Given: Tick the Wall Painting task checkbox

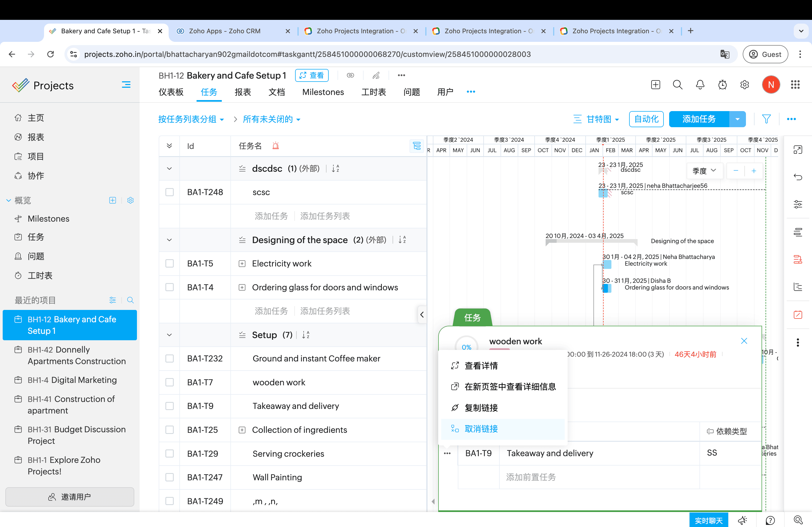Looking at the screenshot, I should 169,477.
